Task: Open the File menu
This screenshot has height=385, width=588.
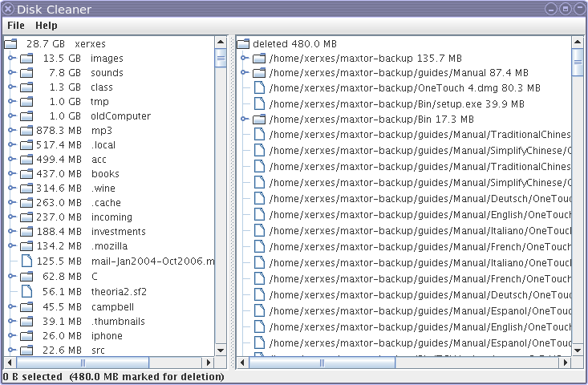Action: (16, 26)
